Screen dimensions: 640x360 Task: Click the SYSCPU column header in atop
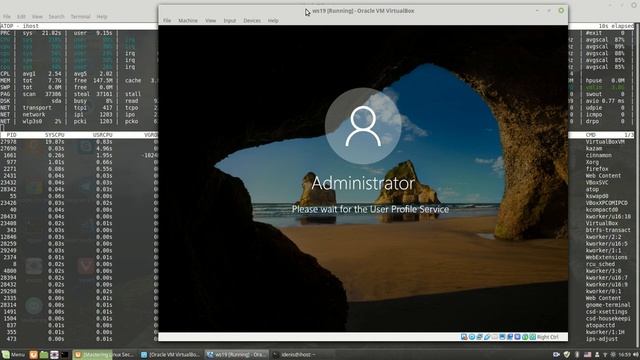point(55,135)
